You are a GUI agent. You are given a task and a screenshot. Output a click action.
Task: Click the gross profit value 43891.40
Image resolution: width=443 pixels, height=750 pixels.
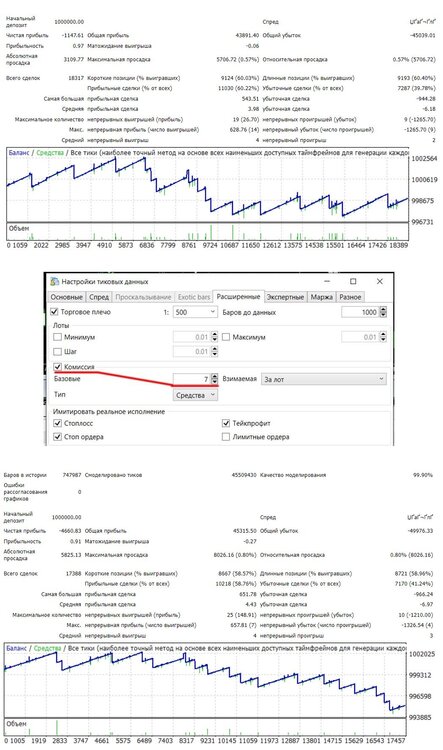247,35
